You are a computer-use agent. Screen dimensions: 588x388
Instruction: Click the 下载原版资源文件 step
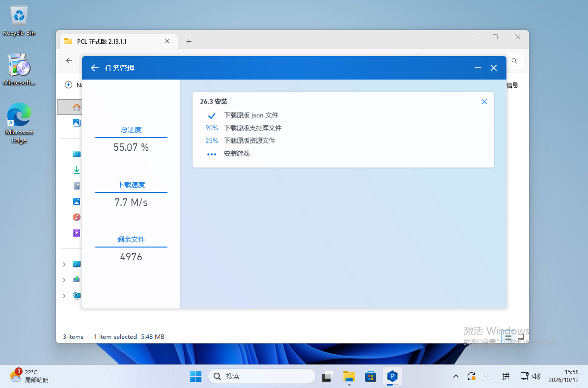(250, 140)
